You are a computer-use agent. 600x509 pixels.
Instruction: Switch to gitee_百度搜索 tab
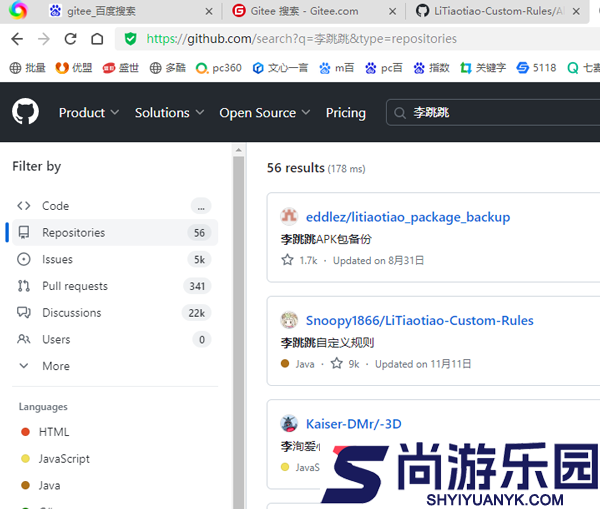[x=130, y=11]
